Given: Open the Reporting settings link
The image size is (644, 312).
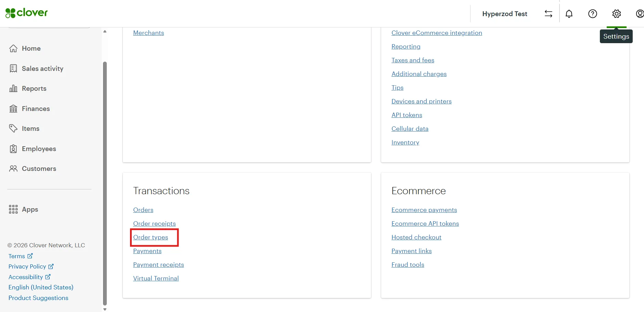Looking at the screenshot, I should click(406, 47).
